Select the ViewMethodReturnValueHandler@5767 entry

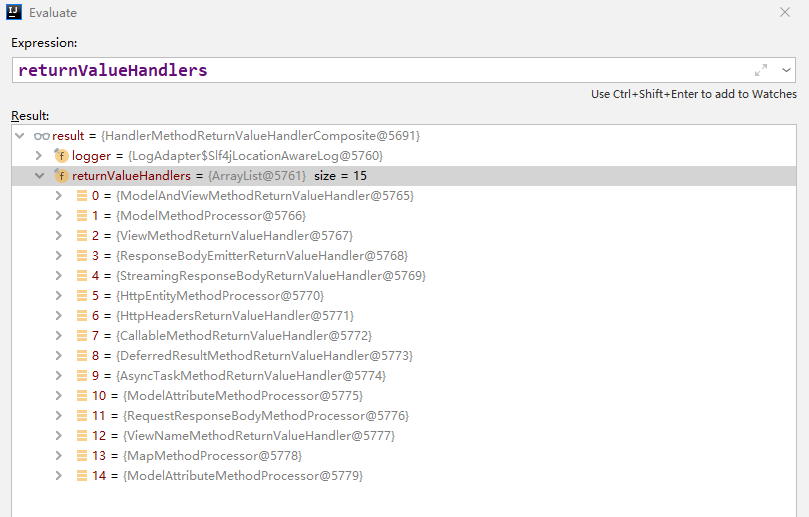235,236
